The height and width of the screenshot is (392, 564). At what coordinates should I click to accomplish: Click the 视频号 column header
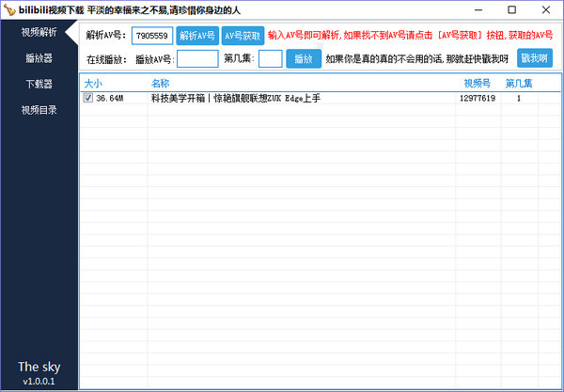[x=475, y=84]
